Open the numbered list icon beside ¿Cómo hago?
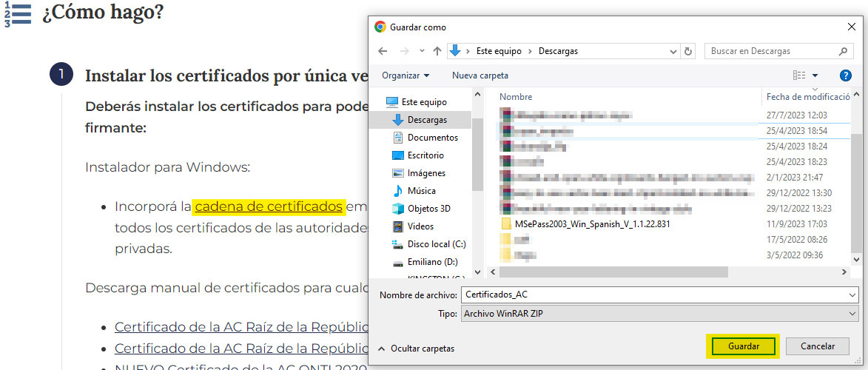 coord(18,14)
